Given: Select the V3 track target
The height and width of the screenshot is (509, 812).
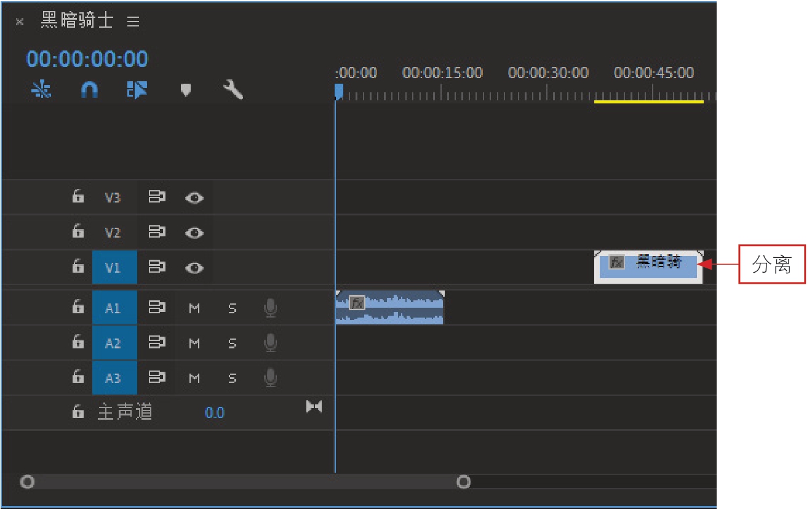Looking at the screenshot, I should 113,198.
